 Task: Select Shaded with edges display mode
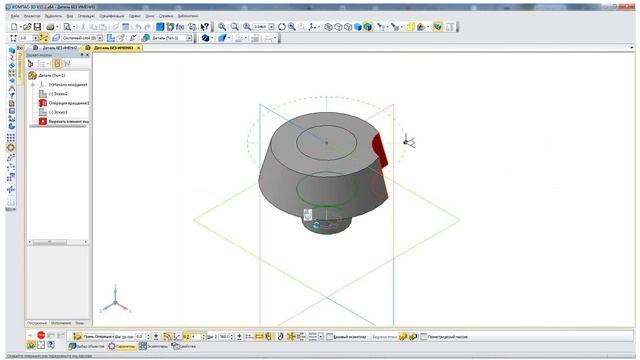[368, 27]
